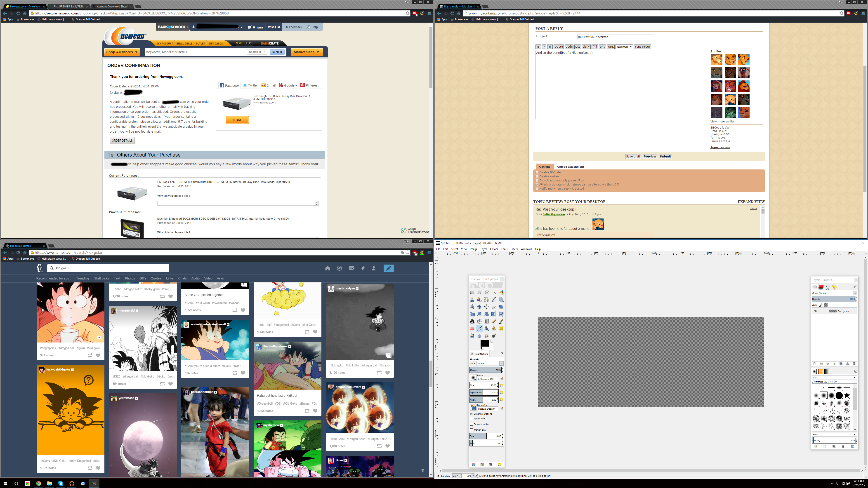Enable the Apply Jitter checkbox
This screenshot has height=488, width=868.
coord(471,419)
